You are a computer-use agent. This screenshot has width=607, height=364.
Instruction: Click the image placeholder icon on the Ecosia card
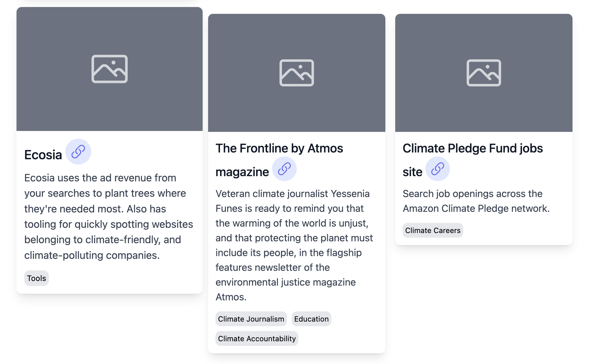[x=110, y=69]
